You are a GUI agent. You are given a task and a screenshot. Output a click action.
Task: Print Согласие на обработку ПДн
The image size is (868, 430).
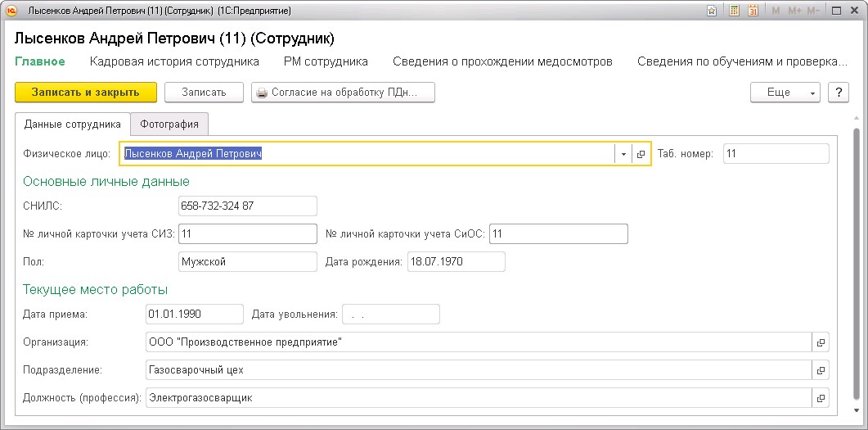[x=343, y=93]
